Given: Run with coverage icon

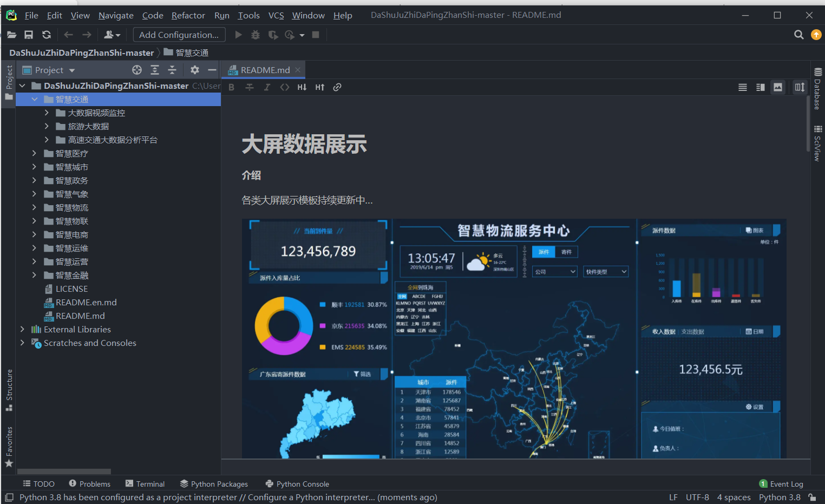Looking at the screenshot, I should click(x=273, y=35).
